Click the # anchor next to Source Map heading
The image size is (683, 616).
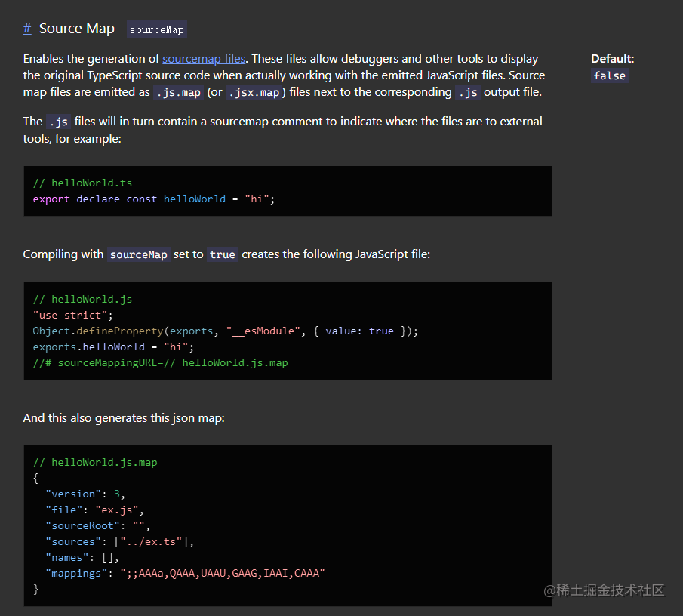(x=26, y=28)
